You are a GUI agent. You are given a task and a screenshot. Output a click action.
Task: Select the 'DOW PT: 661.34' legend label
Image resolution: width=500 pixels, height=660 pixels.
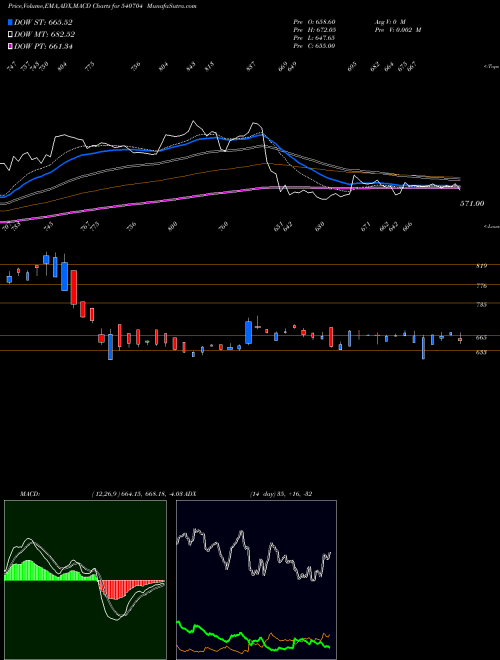pyautogui.click(x=44, y=46)
